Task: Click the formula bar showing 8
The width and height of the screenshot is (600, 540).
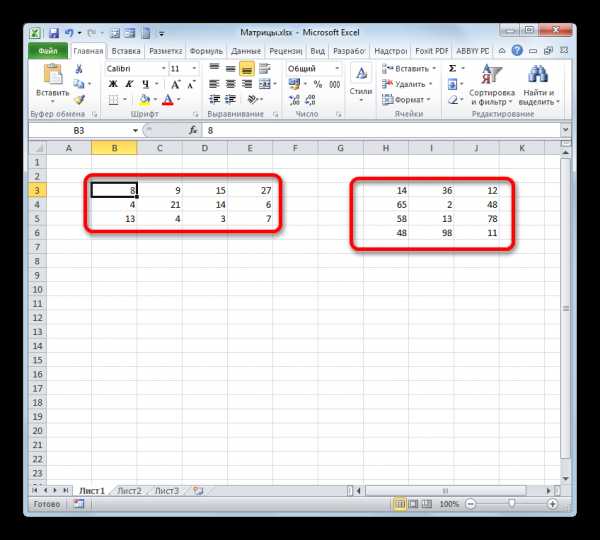Action: tap(382, 131)
